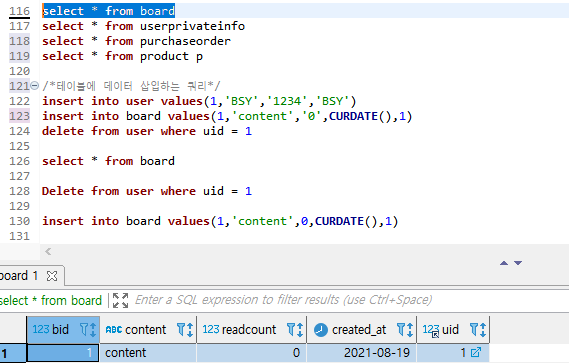
Task: Open filter icon on uid column
Action: (x=474, y=330)
